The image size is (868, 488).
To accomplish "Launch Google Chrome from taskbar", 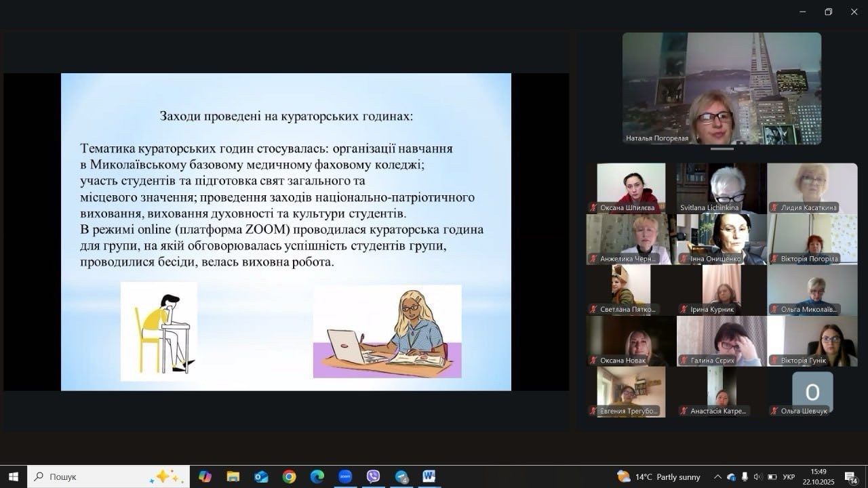I will pos(289,476).
